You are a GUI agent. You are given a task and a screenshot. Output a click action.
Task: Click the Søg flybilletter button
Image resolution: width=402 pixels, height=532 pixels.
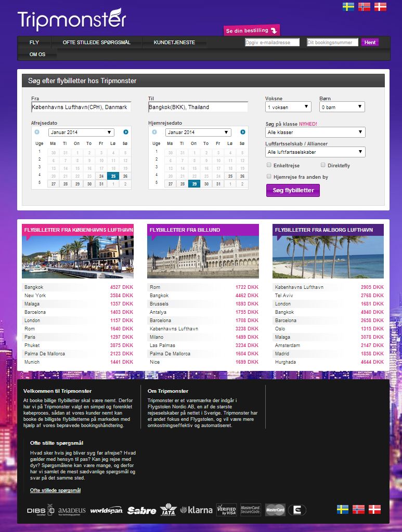click(293, 190)
